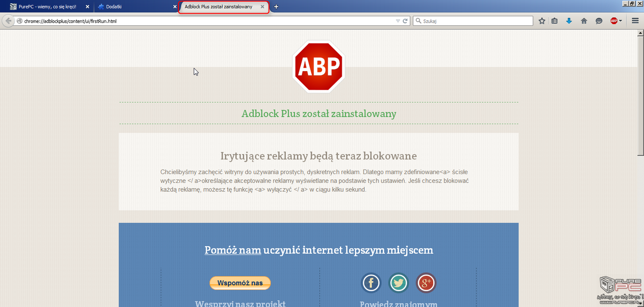The width and height of the screenshot is (644, 307).
Task: Click the large ABP stop-sign logo
Action: (319, 66)
